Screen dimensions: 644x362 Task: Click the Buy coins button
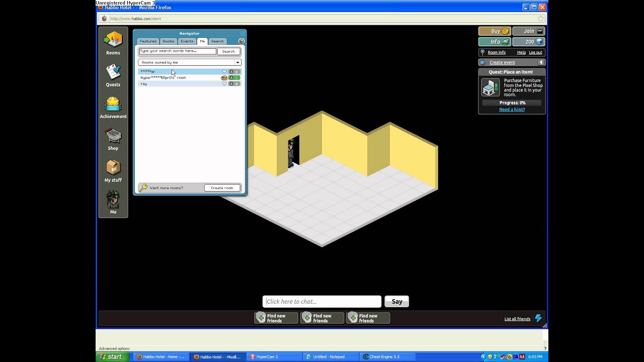pyautogui.click(x=495, y=31)
